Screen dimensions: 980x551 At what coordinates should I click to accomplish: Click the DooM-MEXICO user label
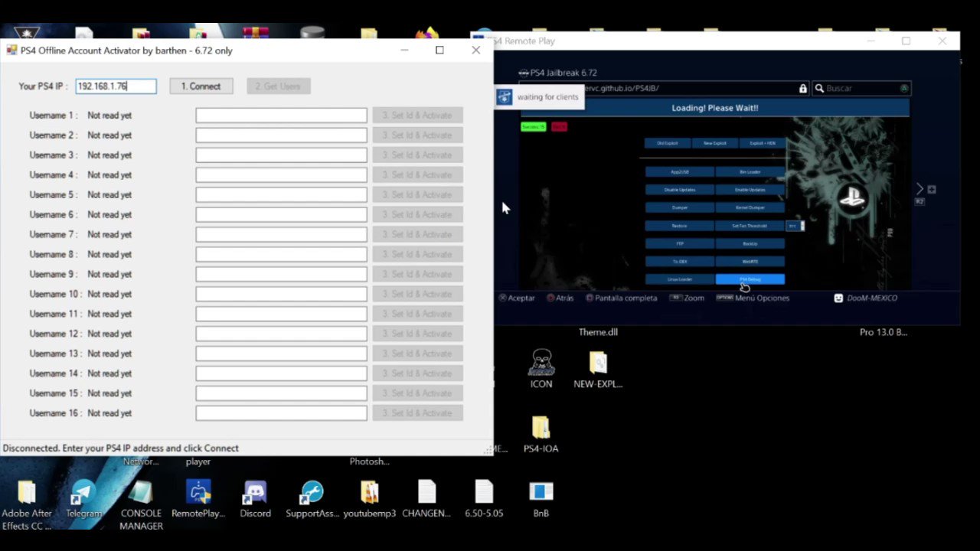click(x=865, y=298)
